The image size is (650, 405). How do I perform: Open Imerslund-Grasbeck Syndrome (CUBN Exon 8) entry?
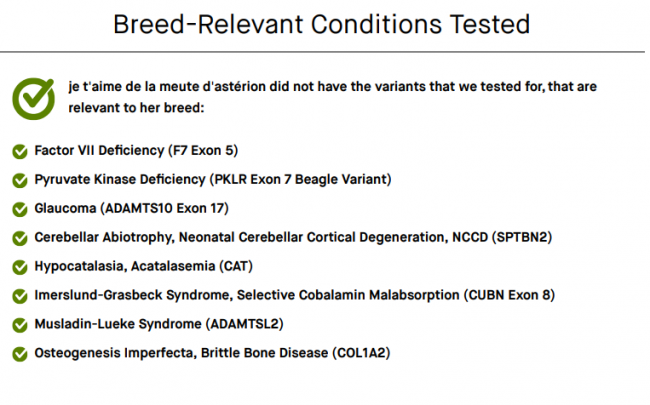295,295
